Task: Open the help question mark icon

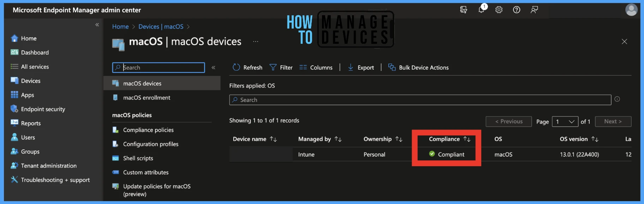Action: (x=517, y=10)
